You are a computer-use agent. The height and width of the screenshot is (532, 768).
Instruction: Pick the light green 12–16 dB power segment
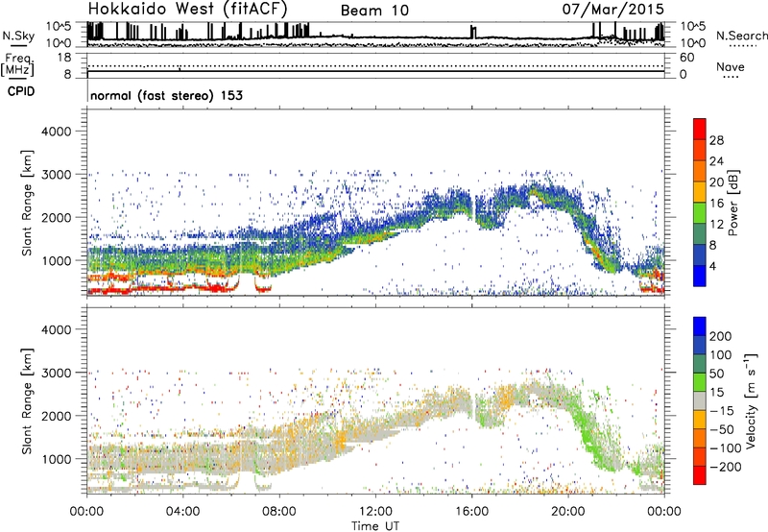click(x=700, y=212)
